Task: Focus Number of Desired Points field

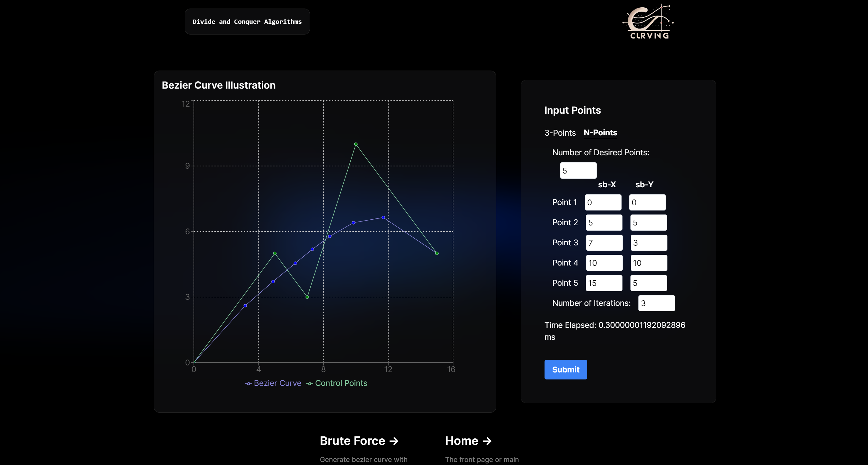Action: (578, 170)
